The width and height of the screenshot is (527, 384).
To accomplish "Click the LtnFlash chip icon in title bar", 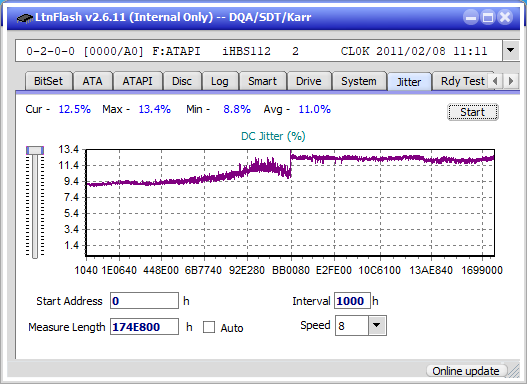I will pyautogui.click(x=24, y=17).
